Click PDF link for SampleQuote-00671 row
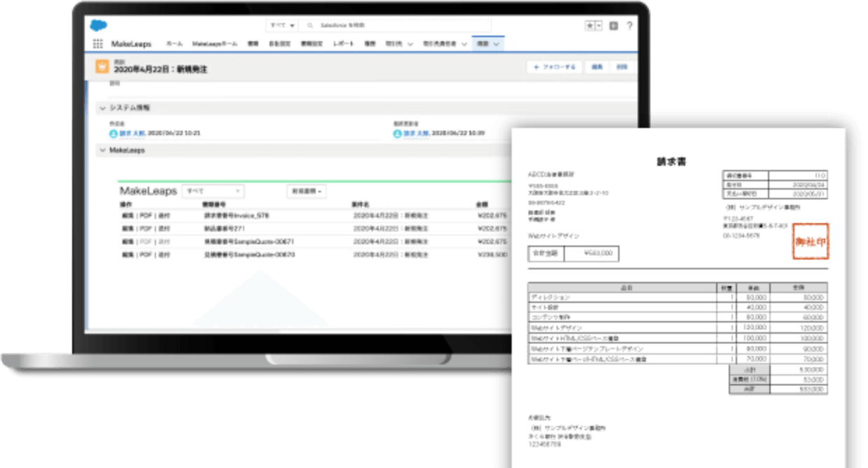The image size is (868, 468). point(145,241)
